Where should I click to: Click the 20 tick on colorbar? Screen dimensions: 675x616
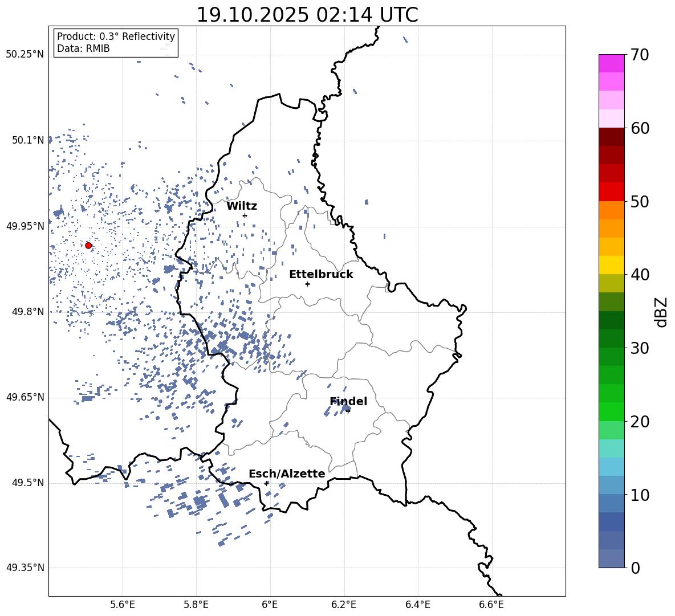(639, 422)
